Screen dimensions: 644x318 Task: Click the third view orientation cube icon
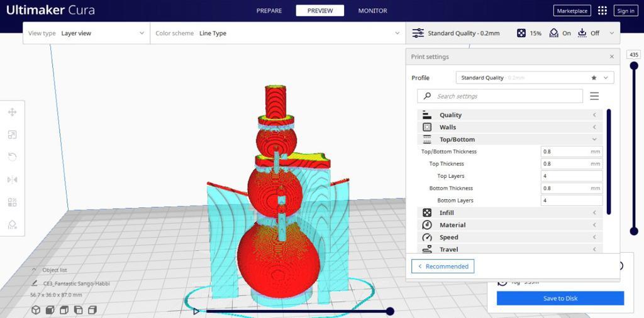[65, 310]
